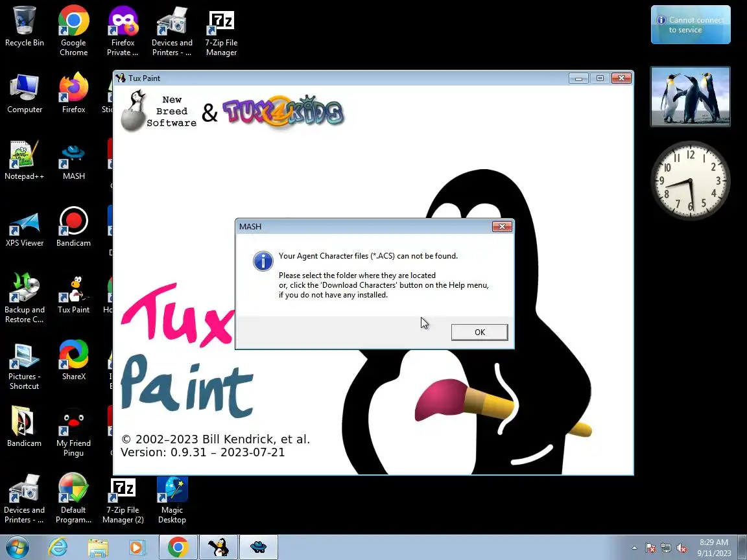Screen dimensions: 747x560
Task: Click the Show desktop strip
Action: 742,547
